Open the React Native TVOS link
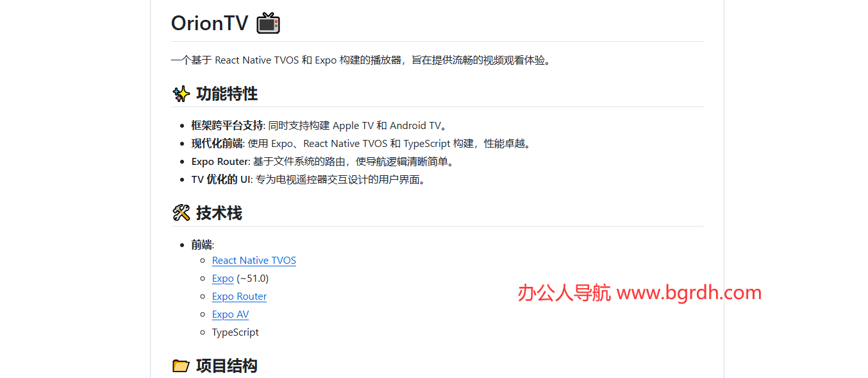Viewport: 868px width, 378px height. pos(254,260)
